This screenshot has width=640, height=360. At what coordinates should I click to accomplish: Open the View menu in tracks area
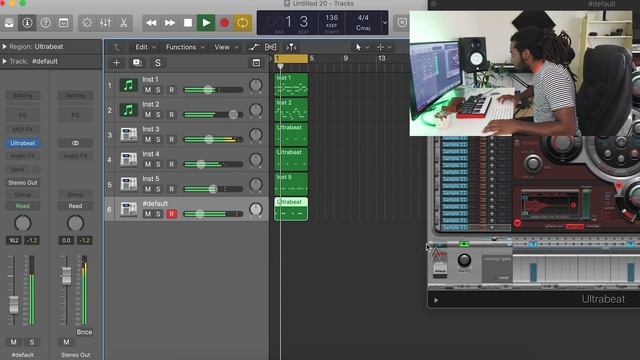coord(226,47)
